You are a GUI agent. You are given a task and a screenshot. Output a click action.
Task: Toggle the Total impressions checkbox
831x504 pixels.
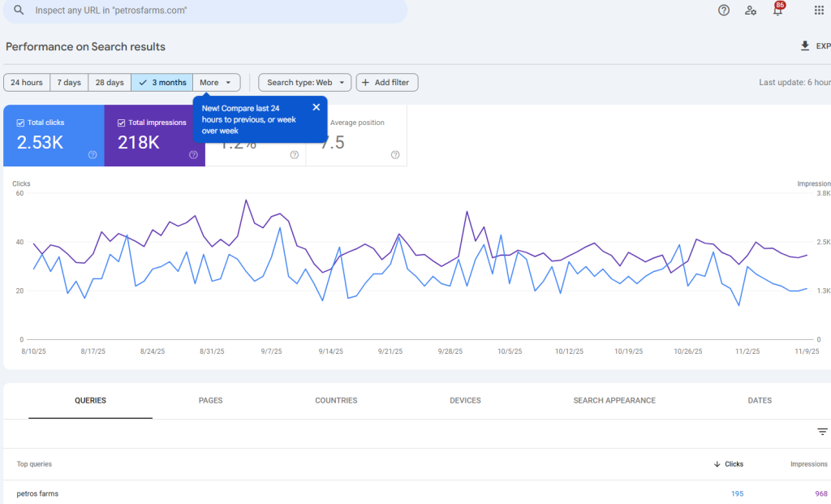[x=121, y=123]
